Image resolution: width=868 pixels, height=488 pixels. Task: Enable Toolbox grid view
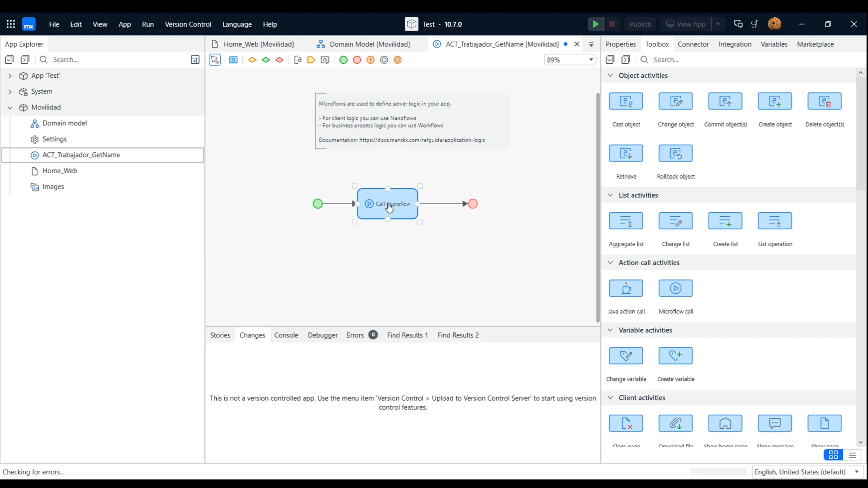[x=833, y=455]
